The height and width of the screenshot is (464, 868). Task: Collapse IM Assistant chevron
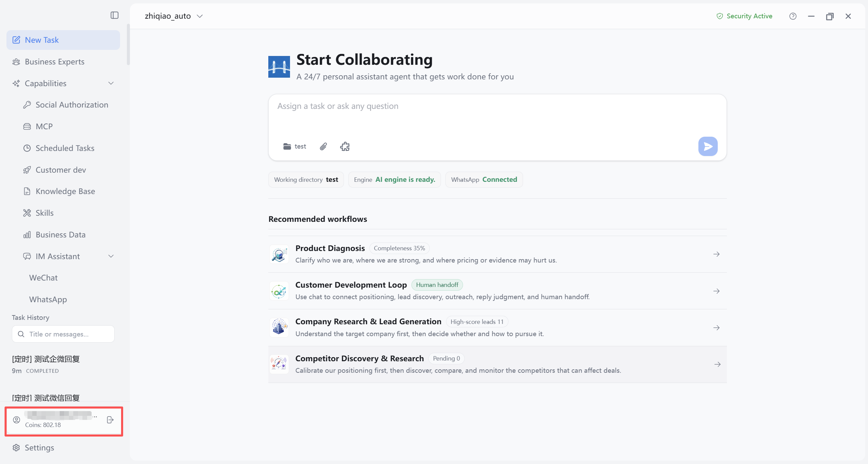[111, 256]
